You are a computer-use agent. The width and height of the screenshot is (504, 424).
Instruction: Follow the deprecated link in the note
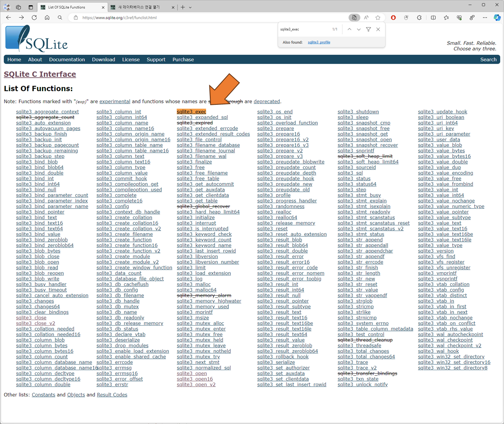click(267, 101)
